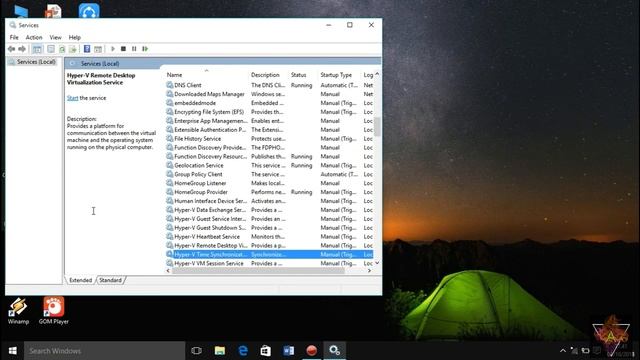
Task: Click gear icon of DNS Client service
Action: tap(170, 85)
